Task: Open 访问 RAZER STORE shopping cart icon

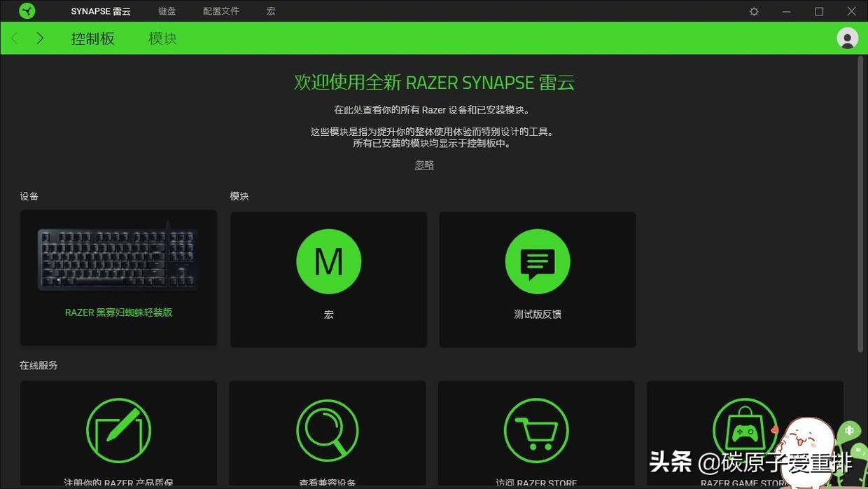Action: pos(536,430)
